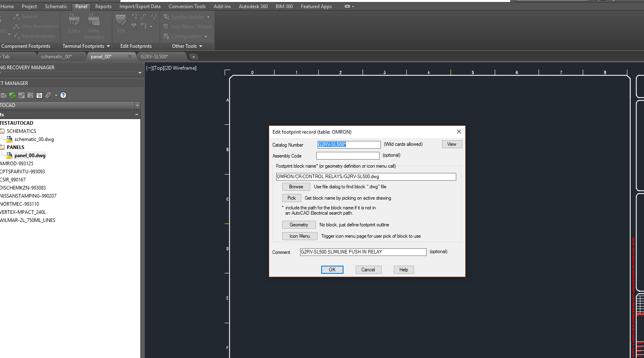This screenshot has height=358, width=644.
Task: Expand the Terminal Footprints panel dropdown
Action: tap(108, 46)
